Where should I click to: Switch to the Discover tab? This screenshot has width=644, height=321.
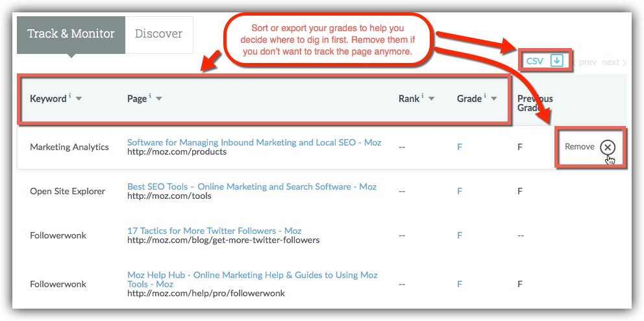pyautogui.click(x=159, y=34)
